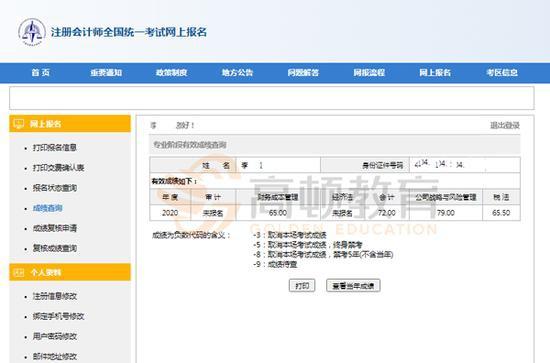Select 报名状态查询 in the sidebar
Screen dimensions: 550x363
55,188
